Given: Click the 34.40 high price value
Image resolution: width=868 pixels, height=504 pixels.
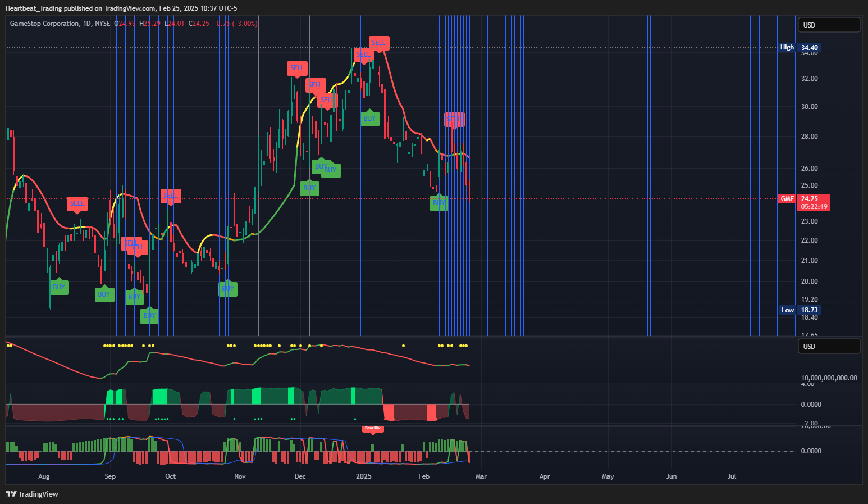Looking at the screenshot, I should pyautogui.click(x=810, y=48).
